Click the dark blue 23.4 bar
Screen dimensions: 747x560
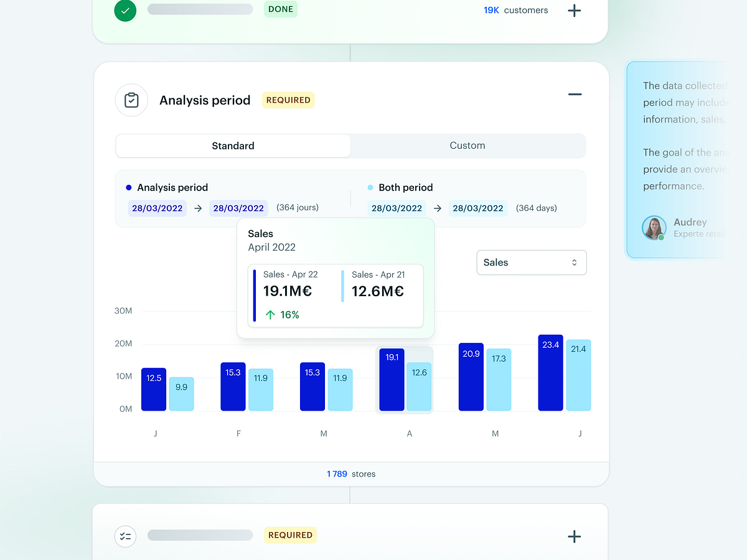[550, 373]
